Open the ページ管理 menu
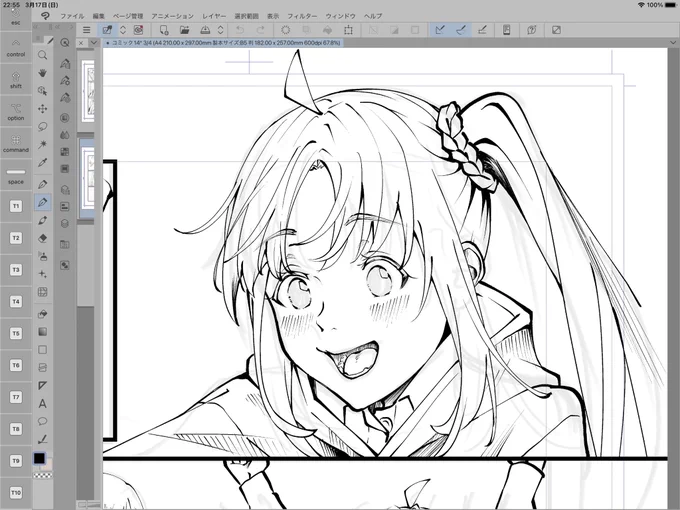680x510 pixels. (x=128, y=16)
